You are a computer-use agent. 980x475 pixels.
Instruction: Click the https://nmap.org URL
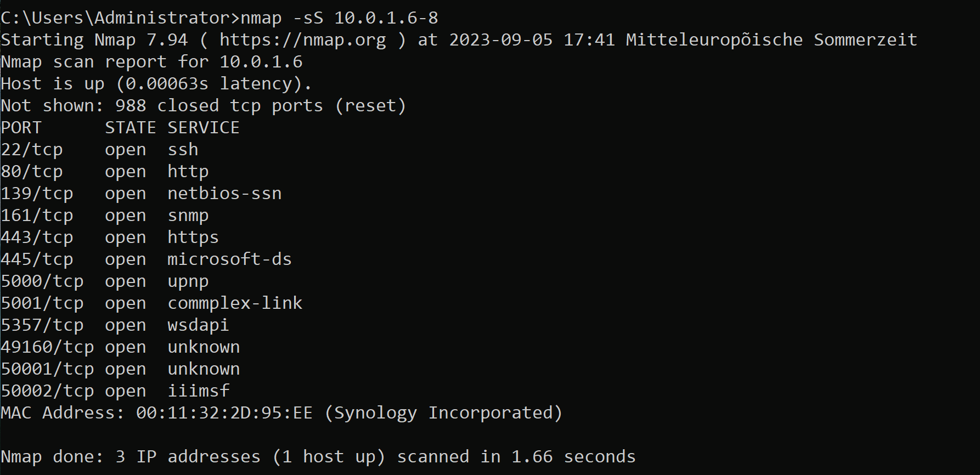pyautogui.click(x=302, y=40)
